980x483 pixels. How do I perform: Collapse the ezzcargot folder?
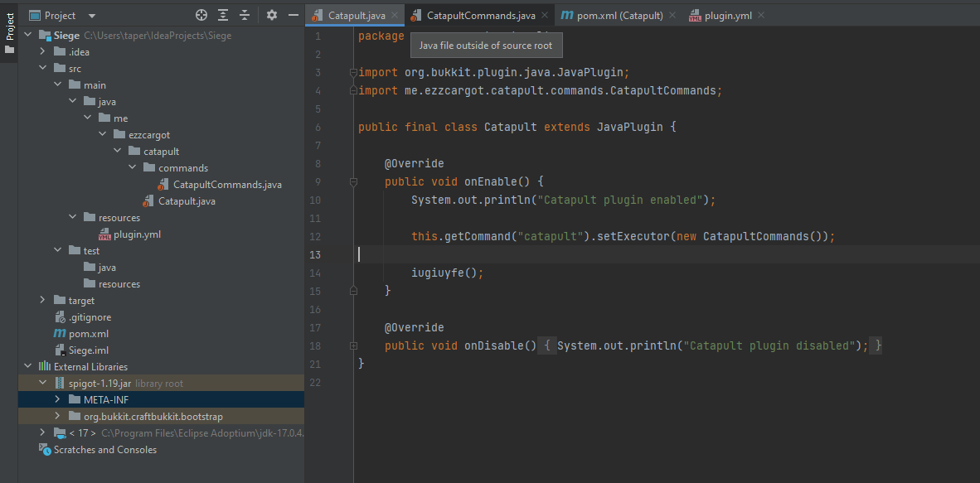point(103,135)
